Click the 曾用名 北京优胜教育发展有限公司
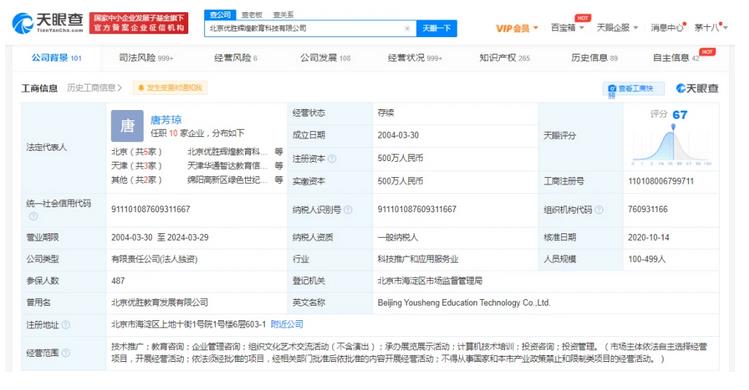Viewport: 749px width, 390px height. coord(160,303)
